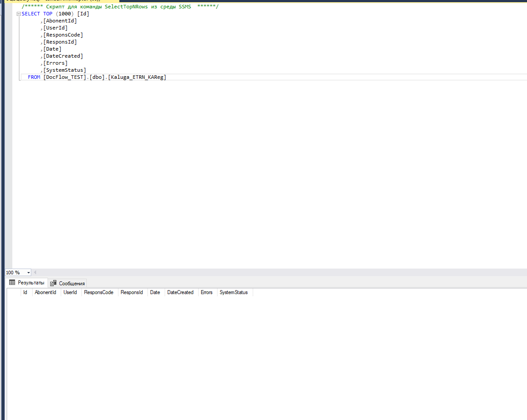Screen dimensions: 527x420
Task: Click the [AbonentId] column in the query
Action: pyautogui.click(x=60, y=21)
